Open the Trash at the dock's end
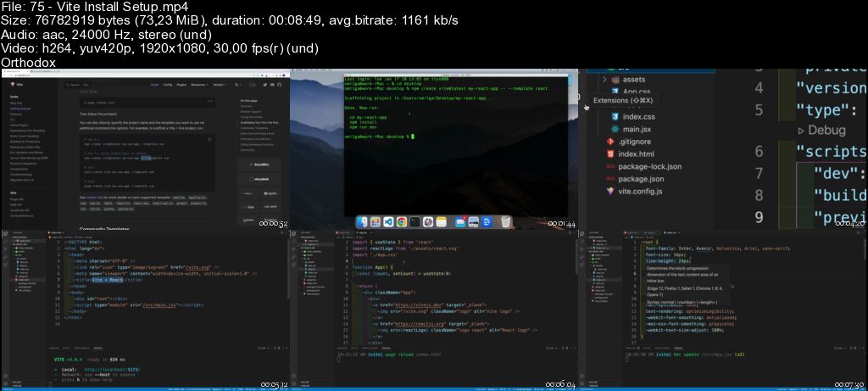 point(505,221)
